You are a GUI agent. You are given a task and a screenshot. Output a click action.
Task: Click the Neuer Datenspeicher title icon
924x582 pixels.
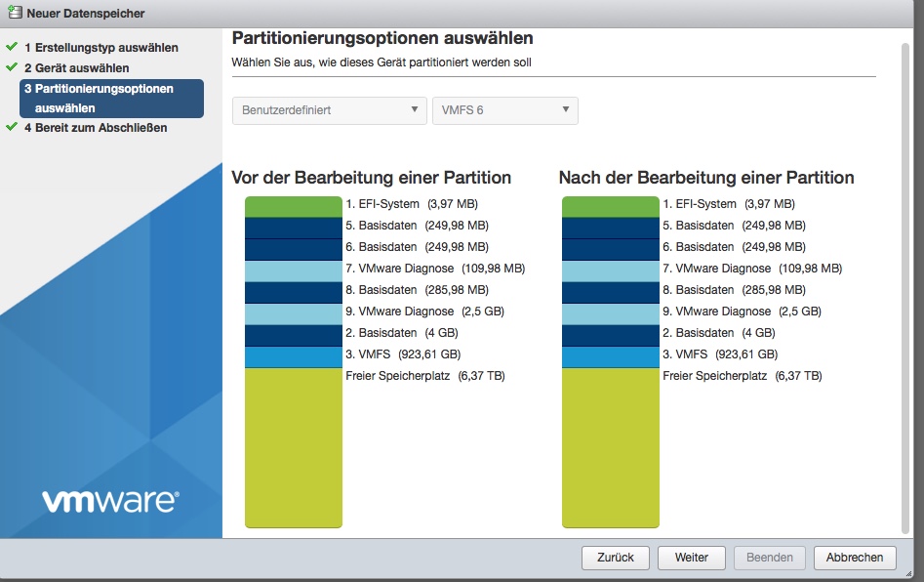14,13
